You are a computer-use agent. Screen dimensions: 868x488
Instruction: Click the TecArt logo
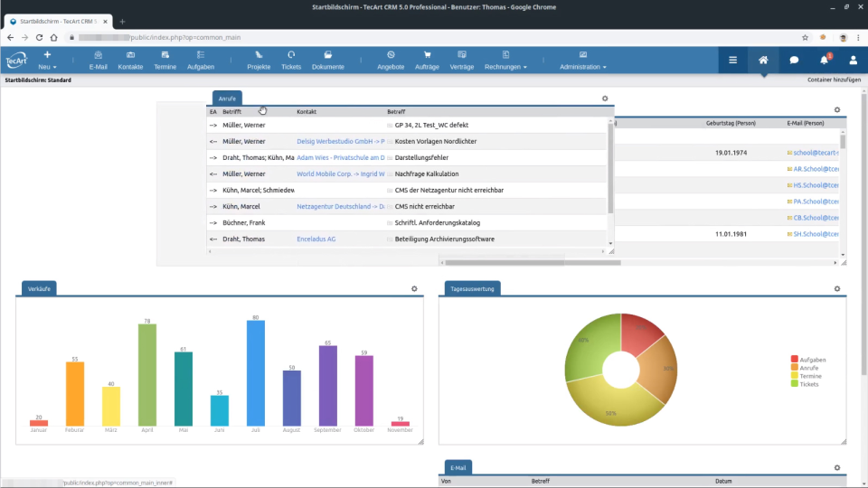(16, 60)
